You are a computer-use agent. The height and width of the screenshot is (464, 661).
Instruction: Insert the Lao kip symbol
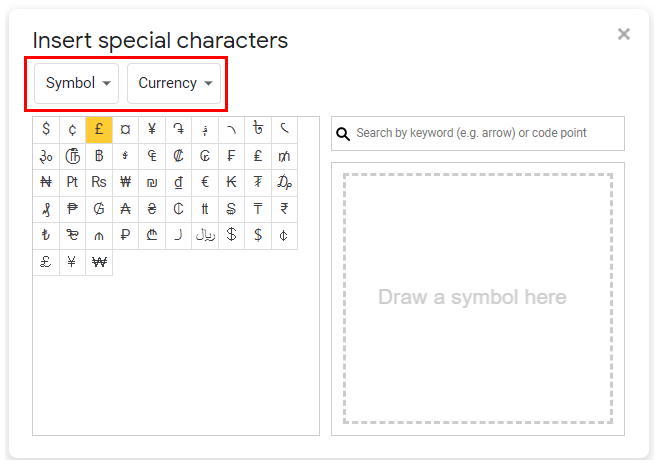pyautogui.click(x=231, y=182)
